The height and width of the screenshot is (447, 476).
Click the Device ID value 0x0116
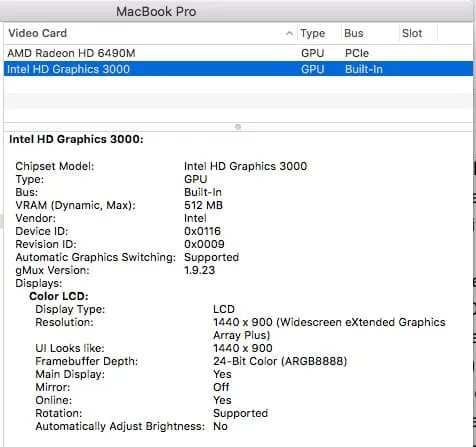click(202, 231)
